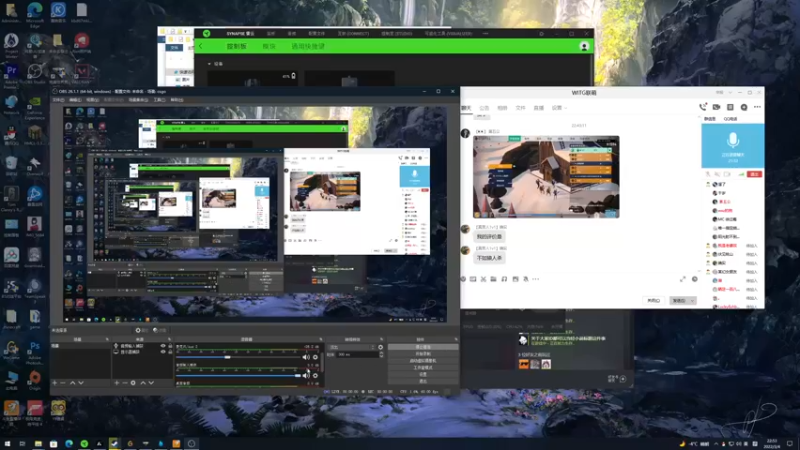Open more options ellipsis in QQ header
Image resolution: width=800 pixels, height=450 pixels.
coord(757,107)
